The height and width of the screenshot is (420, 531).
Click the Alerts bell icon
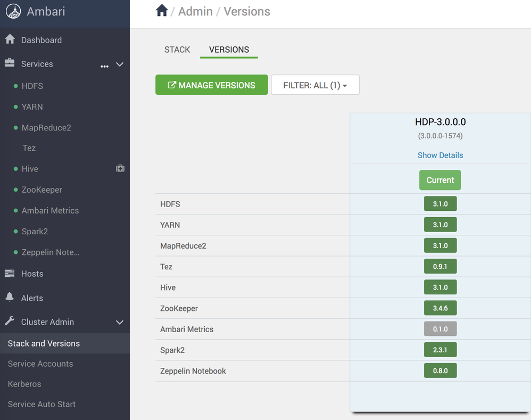10,297
